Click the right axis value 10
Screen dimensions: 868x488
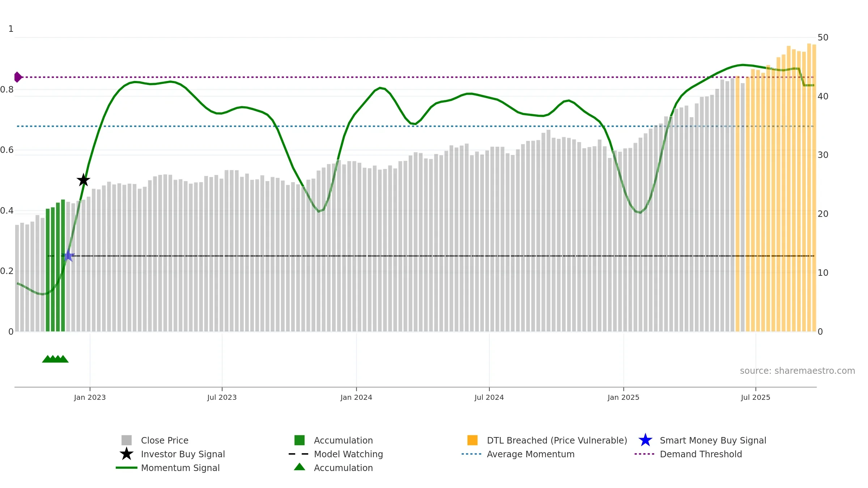(823, 273)
